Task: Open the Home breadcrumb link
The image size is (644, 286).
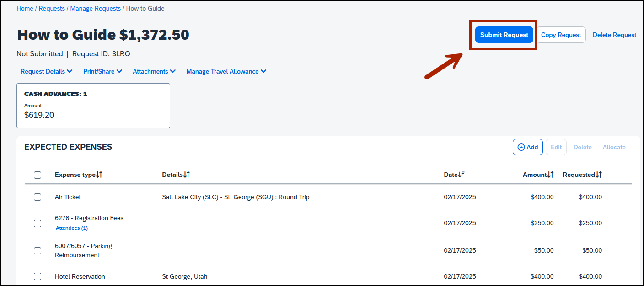Action: click(25, 8)
